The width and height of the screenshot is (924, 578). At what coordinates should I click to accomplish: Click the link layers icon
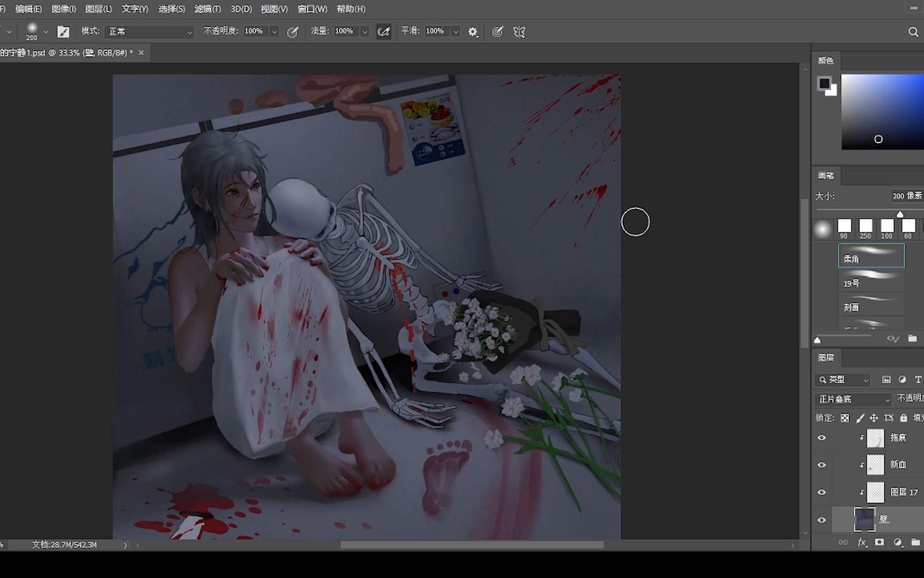(843, 542)
